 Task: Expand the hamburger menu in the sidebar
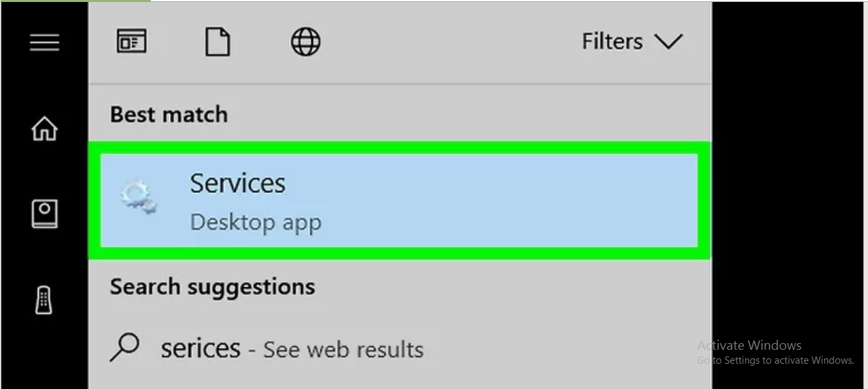[45, 43]
